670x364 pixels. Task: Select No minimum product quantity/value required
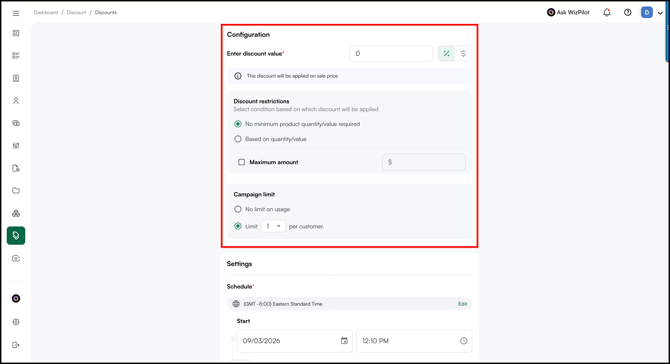point(238,124)
